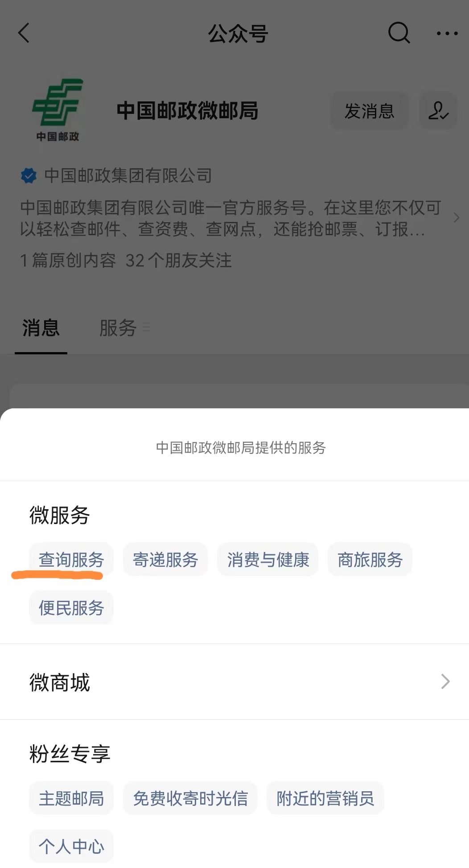Image resolution: width=469 pixels, height=868 pixels.
Task: Tap 免费收寄时光信 in 粉丝专享
Action: [x=190, y=798]
